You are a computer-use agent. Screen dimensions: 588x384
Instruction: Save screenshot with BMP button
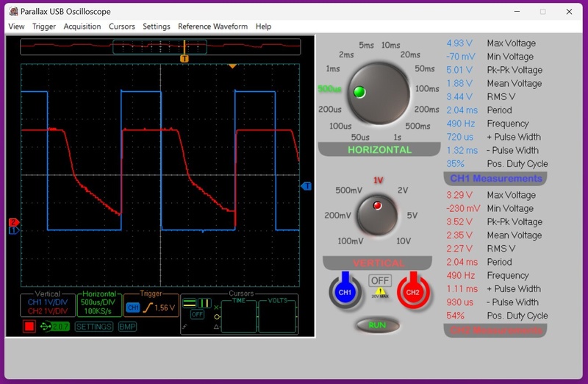(127, 327)
